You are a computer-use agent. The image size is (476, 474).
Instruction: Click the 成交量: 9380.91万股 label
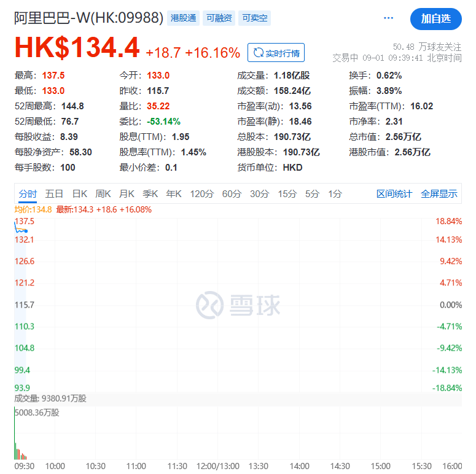click(x=50, y=398)
